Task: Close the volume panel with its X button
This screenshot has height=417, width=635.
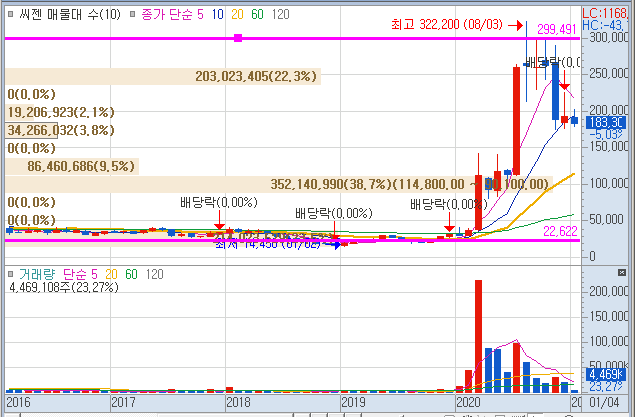Action: (x=622, y=272)
